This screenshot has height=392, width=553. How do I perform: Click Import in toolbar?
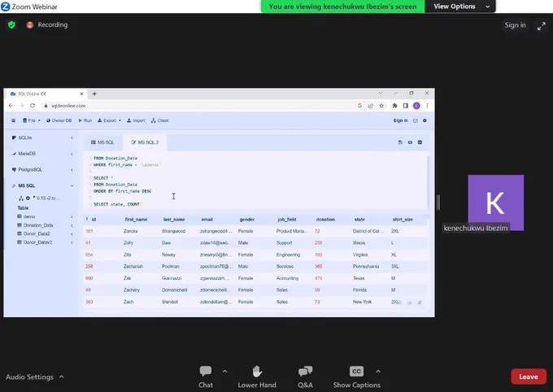click(136, 120)
